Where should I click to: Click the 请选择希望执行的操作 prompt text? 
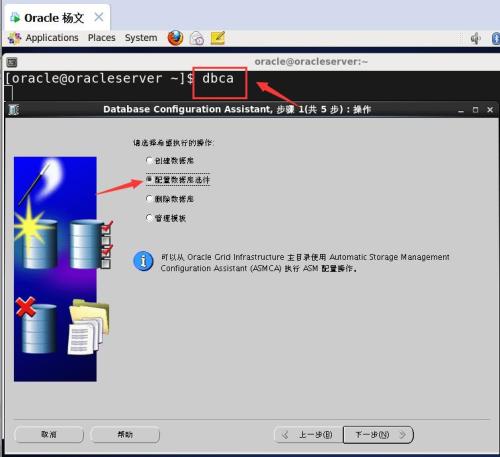point(173,143)
